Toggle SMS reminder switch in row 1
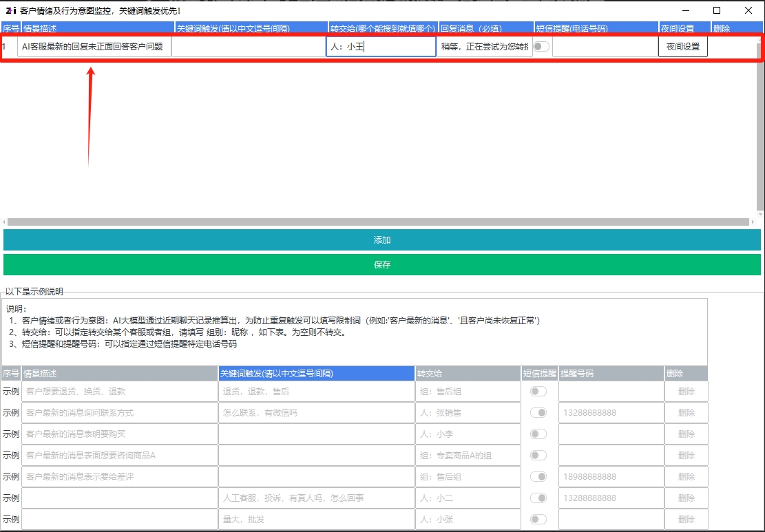 click(542, 47)
